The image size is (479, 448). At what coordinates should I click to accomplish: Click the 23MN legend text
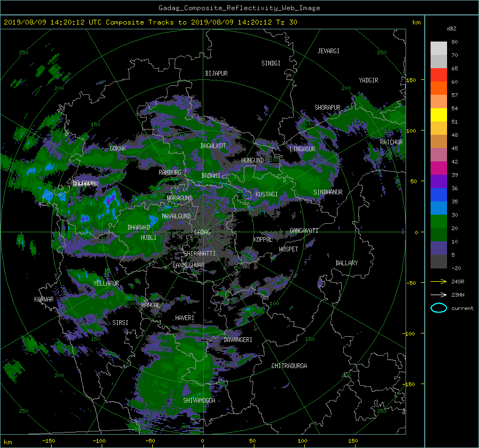tap(458, 295)
